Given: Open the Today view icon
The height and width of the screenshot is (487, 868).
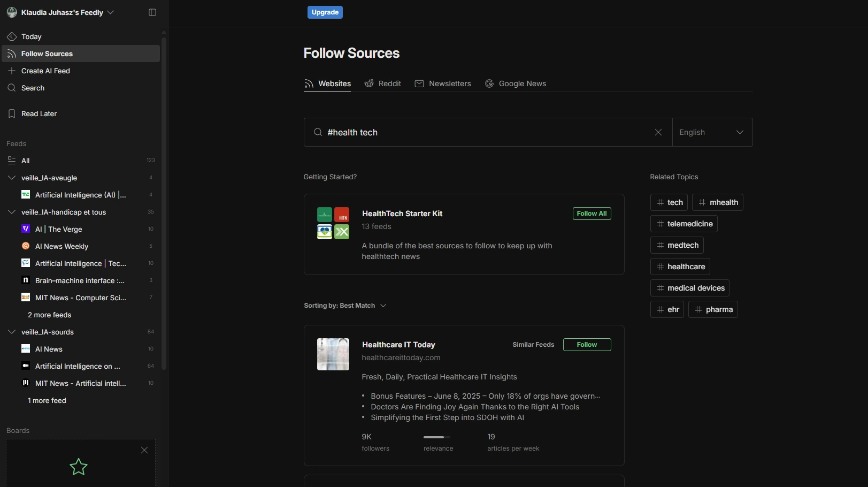Looking at the screenshot, I should point(12,36).
